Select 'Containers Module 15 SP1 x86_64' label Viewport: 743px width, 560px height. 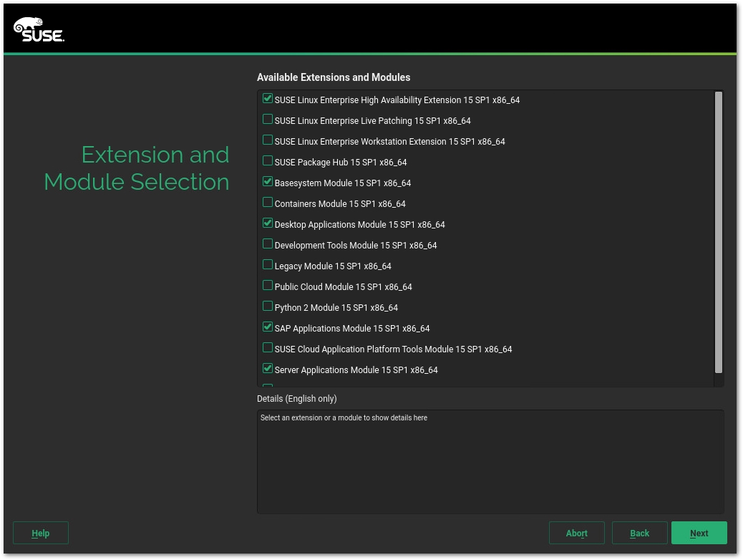point(340,204)
